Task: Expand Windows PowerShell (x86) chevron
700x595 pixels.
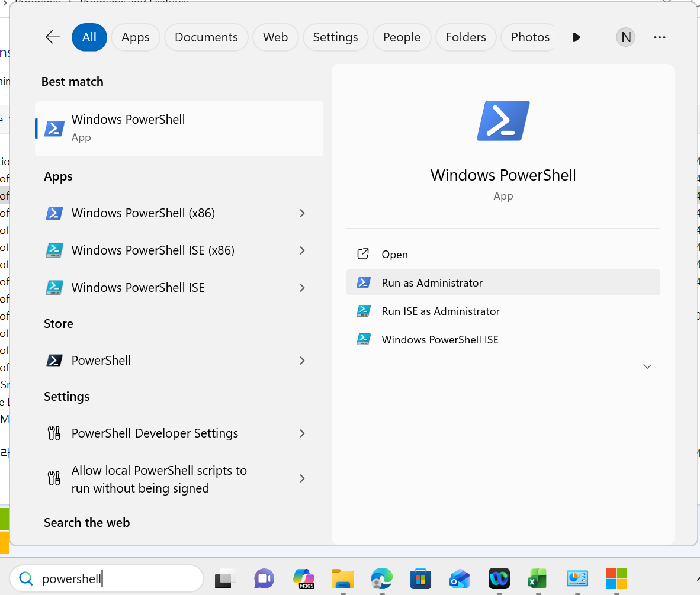Action: (x=302, y=213)
